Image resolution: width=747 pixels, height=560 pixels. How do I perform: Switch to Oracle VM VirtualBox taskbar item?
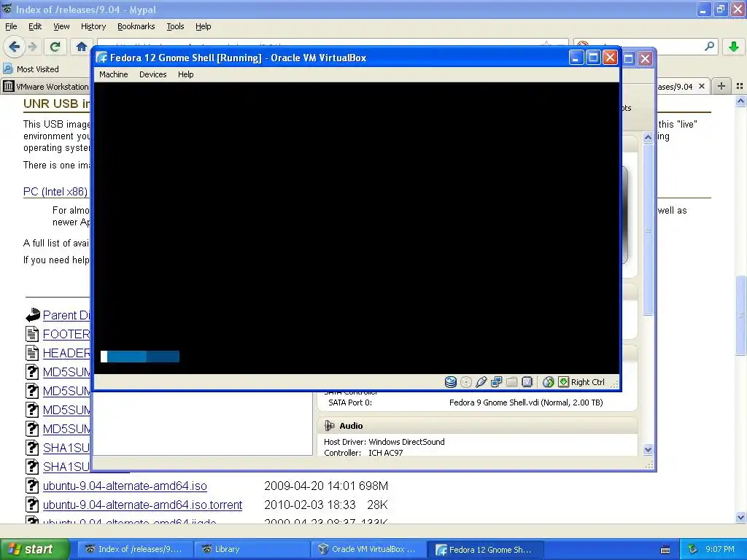pyautogui.click(x=368, y=549)
